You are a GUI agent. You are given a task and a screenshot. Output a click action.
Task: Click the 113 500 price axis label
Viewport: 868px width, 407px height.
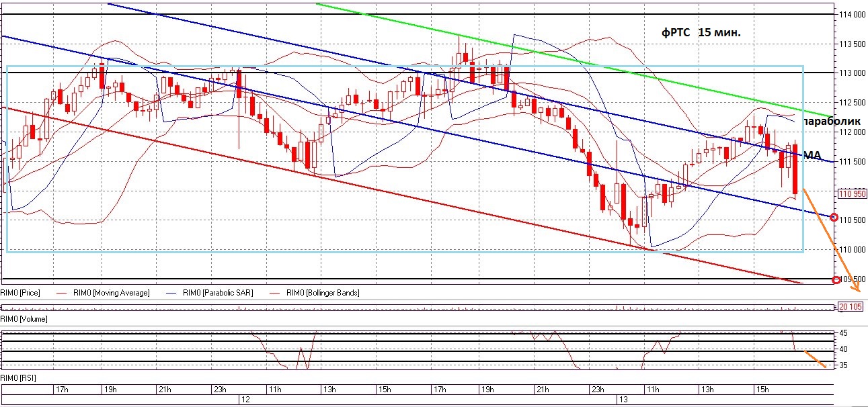pyautogui.click(x=851, y=44)
